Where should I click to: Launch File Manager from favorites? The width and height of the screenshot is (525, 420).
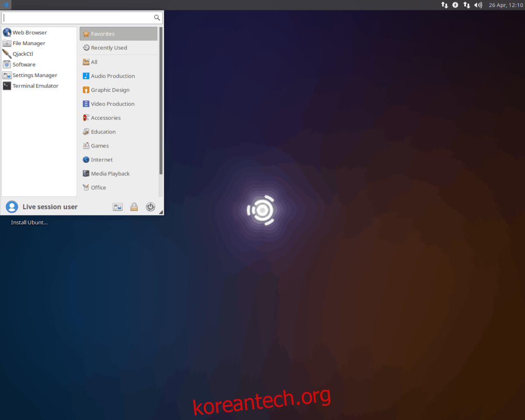pyautogui.click(x=28, y=43)
